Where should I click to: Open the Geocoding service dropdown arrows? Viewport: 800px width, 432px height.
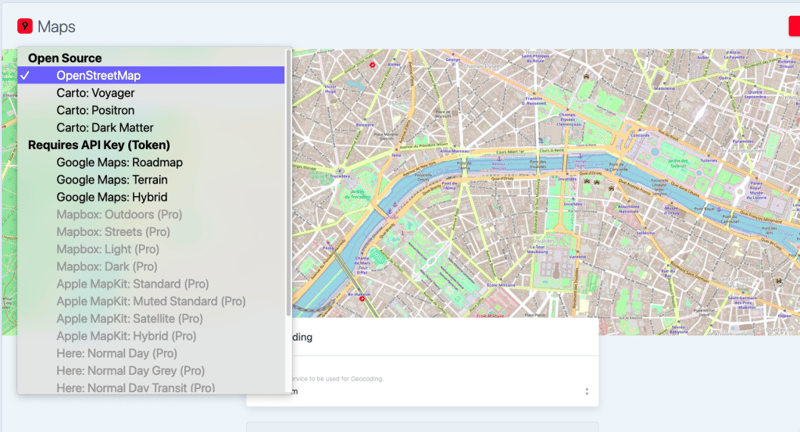[x=586, y=391]
